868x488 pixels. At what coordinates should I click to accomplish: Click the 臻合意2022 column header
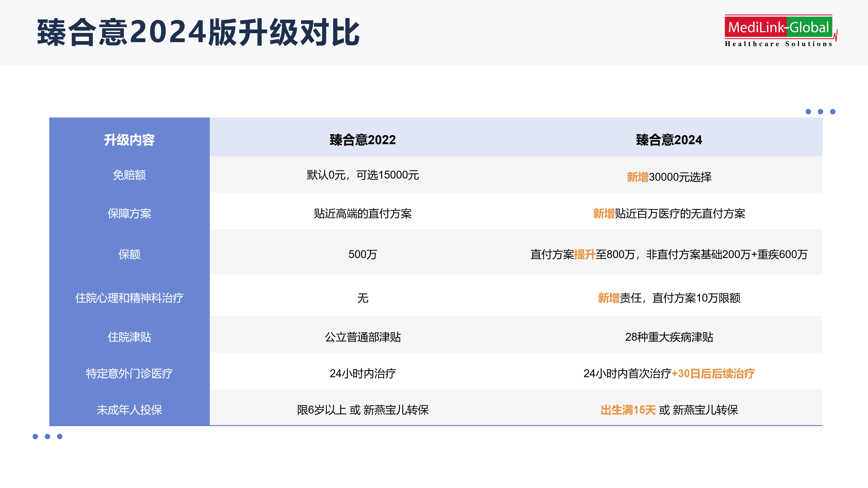tap(363, 140)
